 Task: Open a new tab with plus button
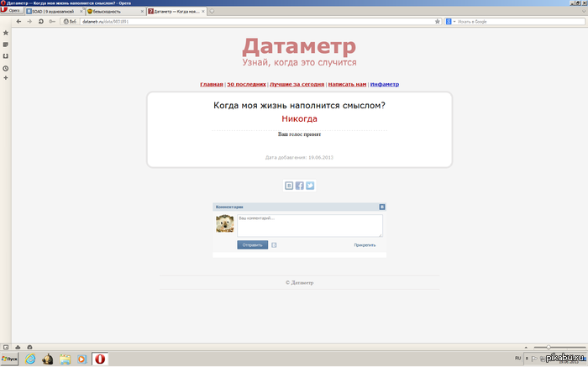coord(212,11)
